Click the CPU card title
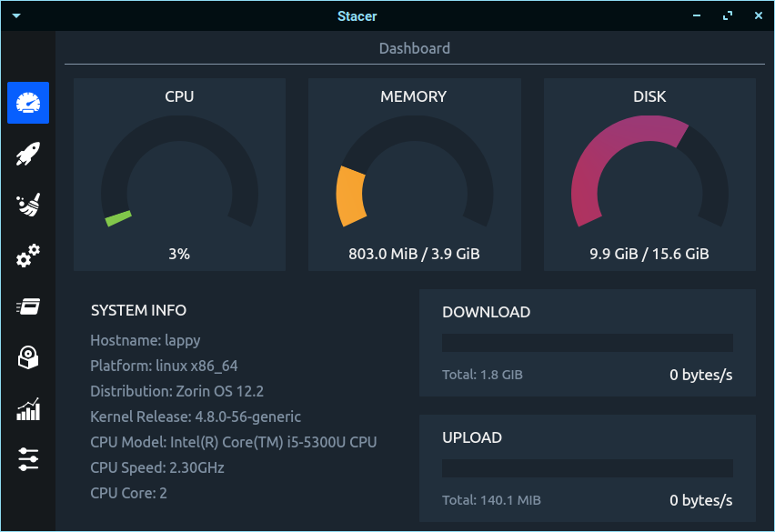Viewport: 775px width, 532px height. [179, 96]
